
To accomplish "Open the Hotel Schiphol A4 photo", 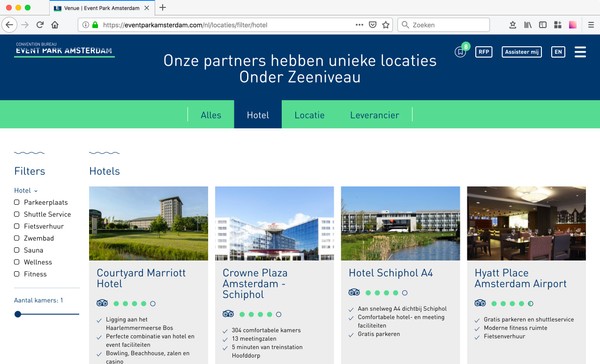I will tap(400, 224).
